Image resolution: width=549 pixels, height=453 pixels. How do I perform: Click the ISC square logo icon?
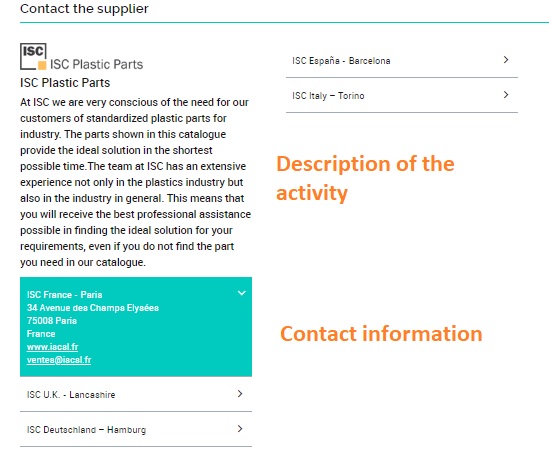point(33,56)
